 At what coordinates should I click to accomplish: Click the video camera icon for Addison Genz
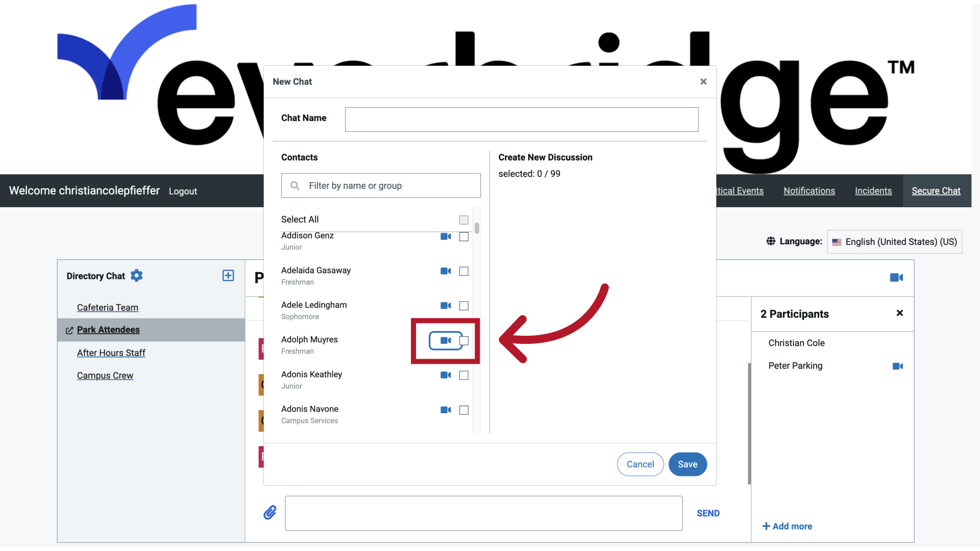click(446, 236)
